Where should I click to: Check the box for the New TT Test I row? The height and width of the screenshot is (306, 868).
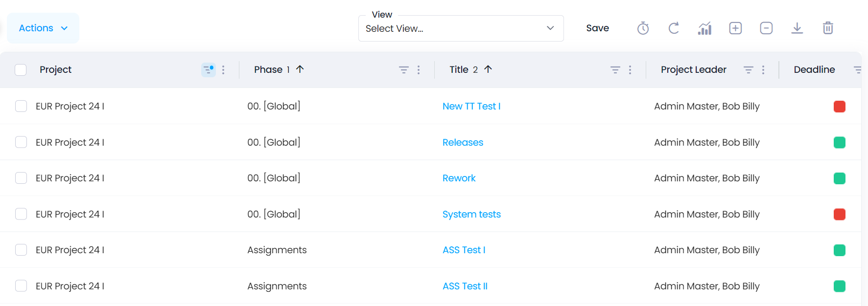pyautogui.click(x=21, y=106)
